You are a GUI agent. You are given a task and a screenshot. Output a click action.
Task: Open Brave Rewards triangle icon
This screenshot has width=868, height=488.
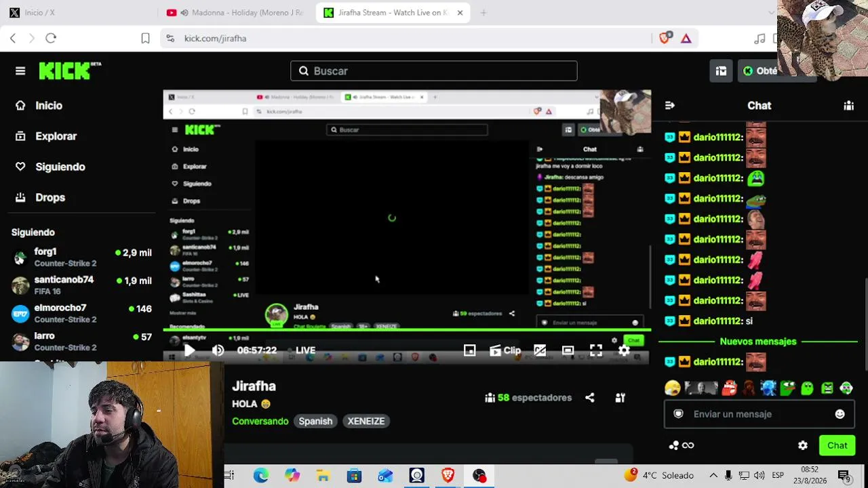[686, 39]
